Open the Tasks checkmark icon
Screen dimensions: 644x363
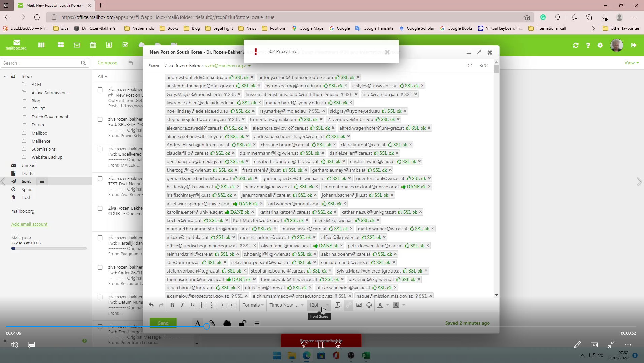pyautogui.click(x=125, y=45)
